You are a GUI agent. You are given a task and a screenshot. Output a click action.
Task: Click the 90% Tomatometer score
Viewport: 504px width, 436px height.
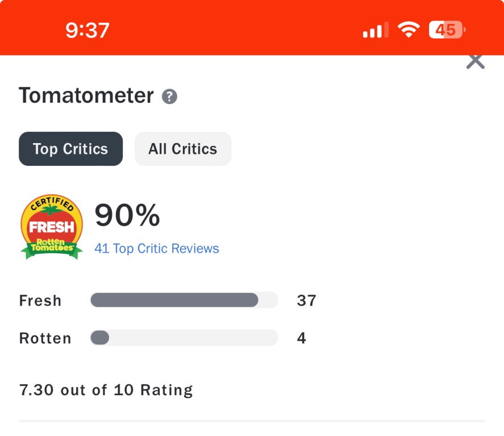(x=127, y=216)
